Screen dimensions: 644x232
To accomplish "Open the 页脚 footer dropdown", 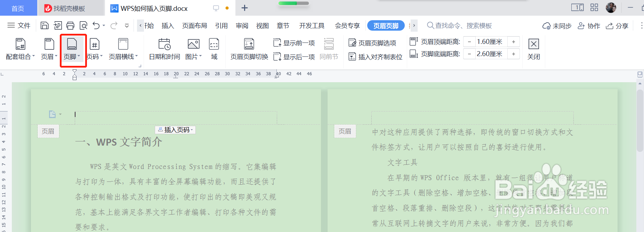I will [x=72, y=49].
